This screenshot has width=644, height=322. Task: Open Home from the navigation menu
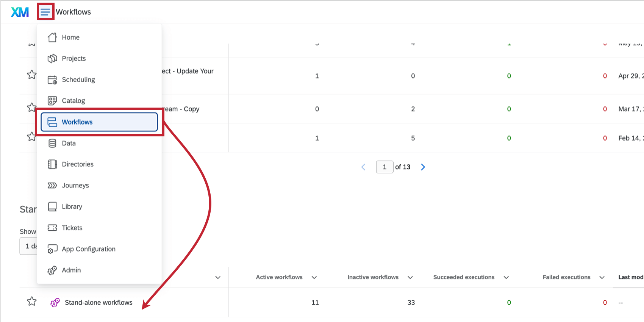coord(70,37)
